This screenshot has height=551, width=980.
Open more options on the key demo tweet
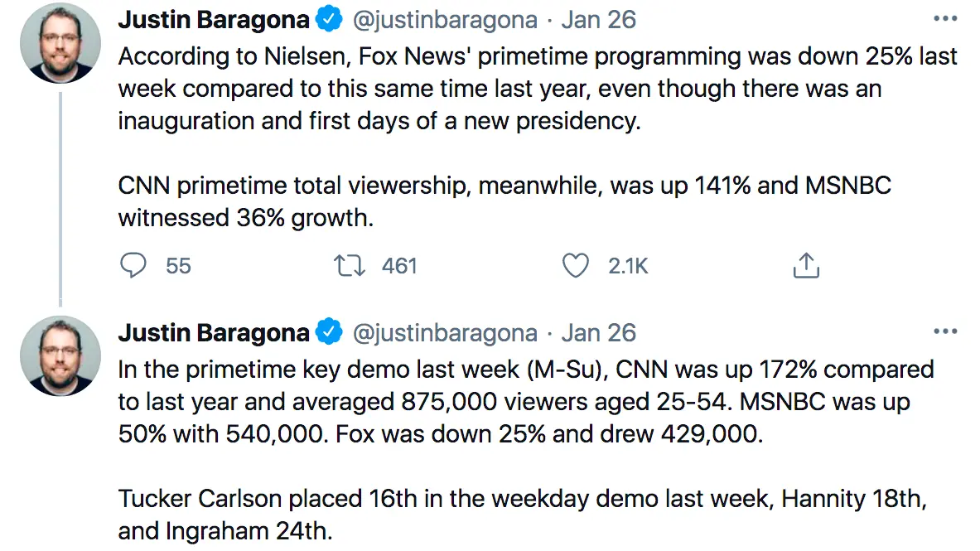[x=945, y=331]
